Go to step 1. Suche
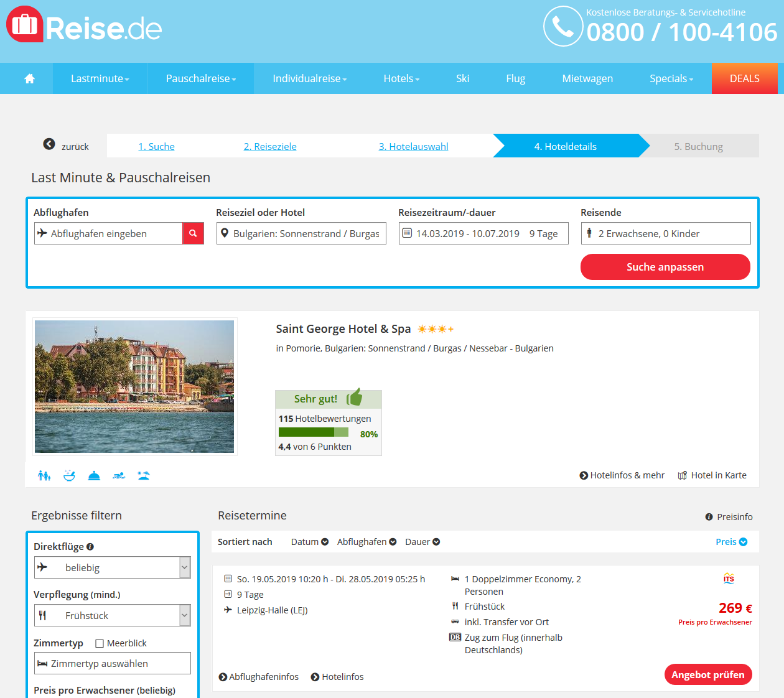This screenshot has height=698, width=784. pyautogui.click(x=156, y=146)
